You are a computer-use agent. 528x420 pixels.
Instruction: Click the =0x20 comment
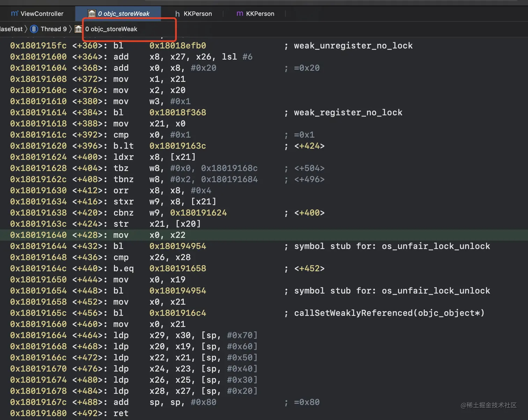point(307,68)
